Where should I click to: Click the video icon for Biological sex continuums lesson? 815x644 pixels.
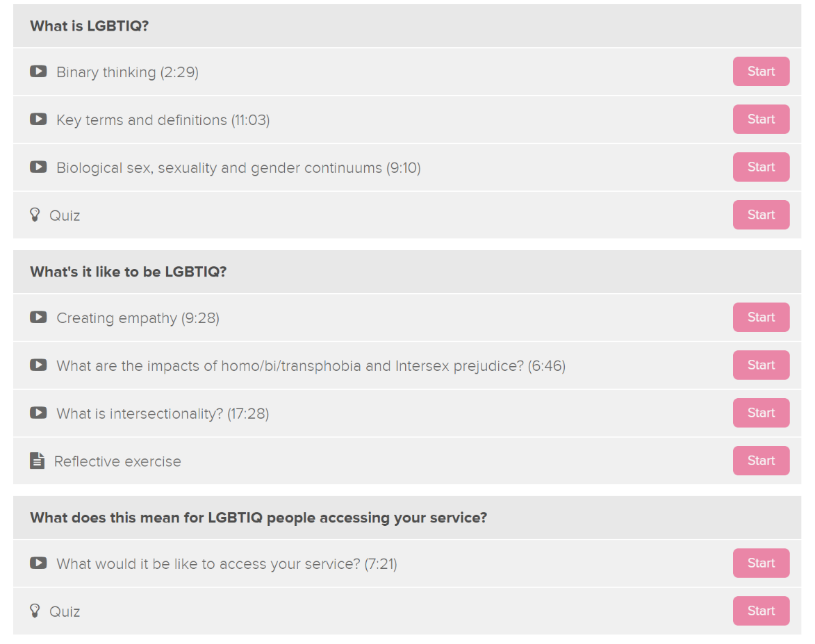(x=38, y=167)
